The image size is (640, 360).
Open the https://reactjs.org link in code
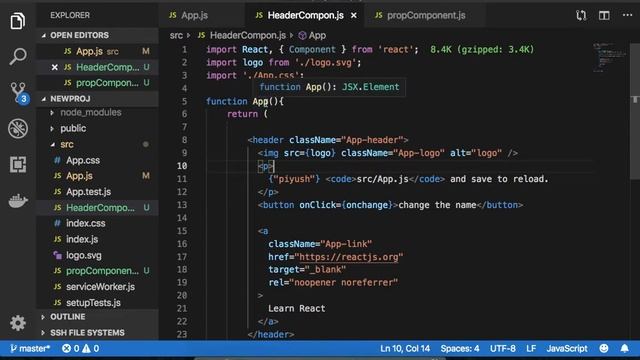pos(349,257)
